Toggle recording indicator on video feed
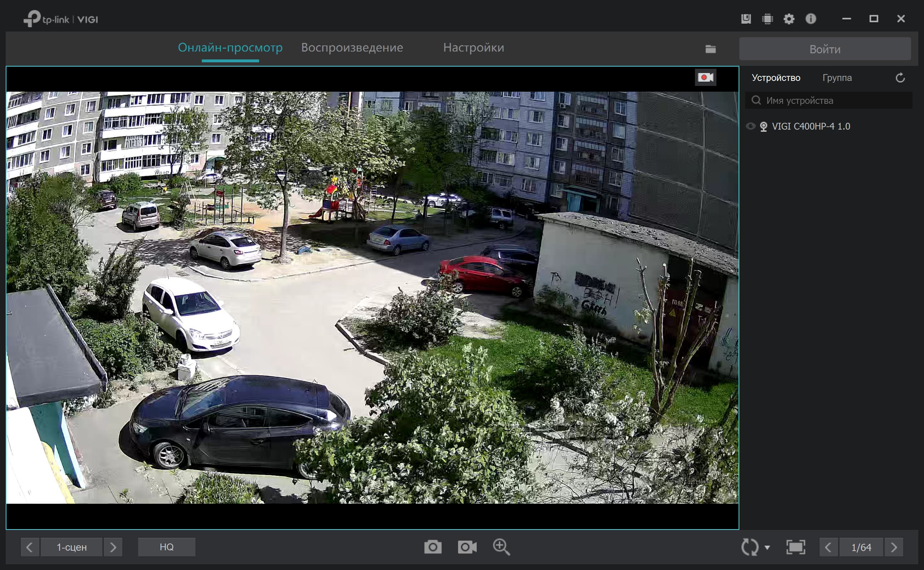 click(705, 78)
